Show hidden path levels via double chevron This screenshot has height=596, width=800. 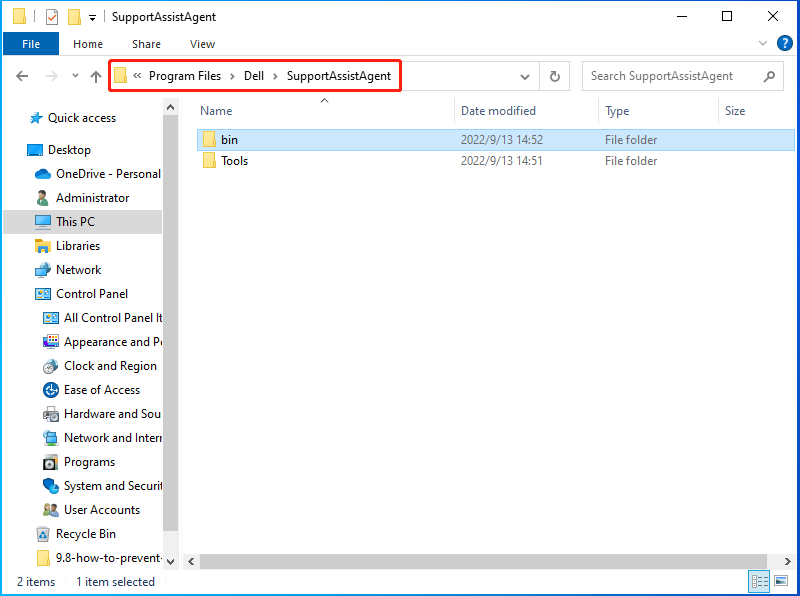pyautogui.click(x=137, y=76)
